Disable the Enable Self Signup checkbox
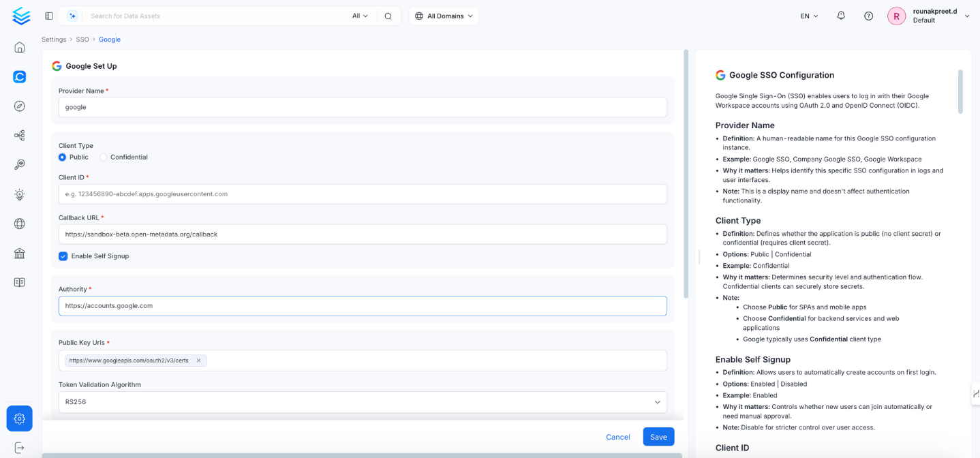 click(63, 256)
